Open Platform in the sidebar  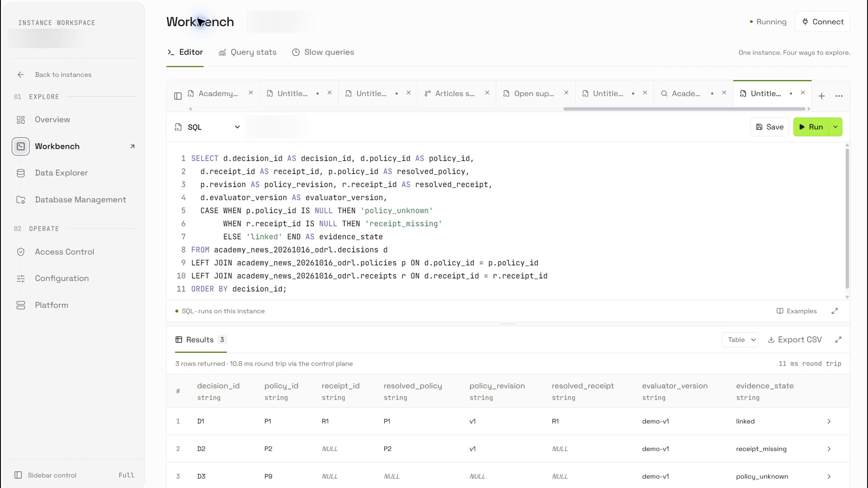tap(52, 305)
